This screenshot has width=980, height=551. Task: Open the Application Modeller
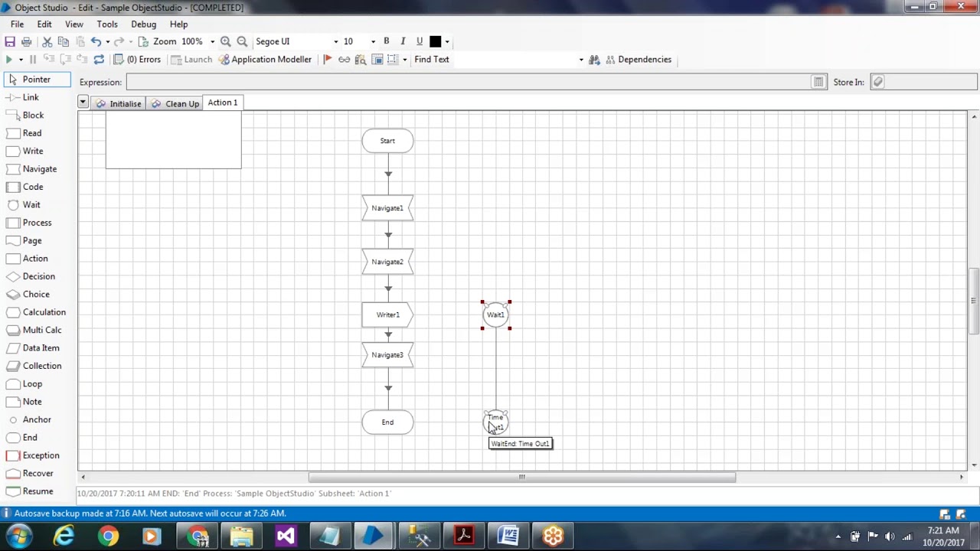click(265, 60)
